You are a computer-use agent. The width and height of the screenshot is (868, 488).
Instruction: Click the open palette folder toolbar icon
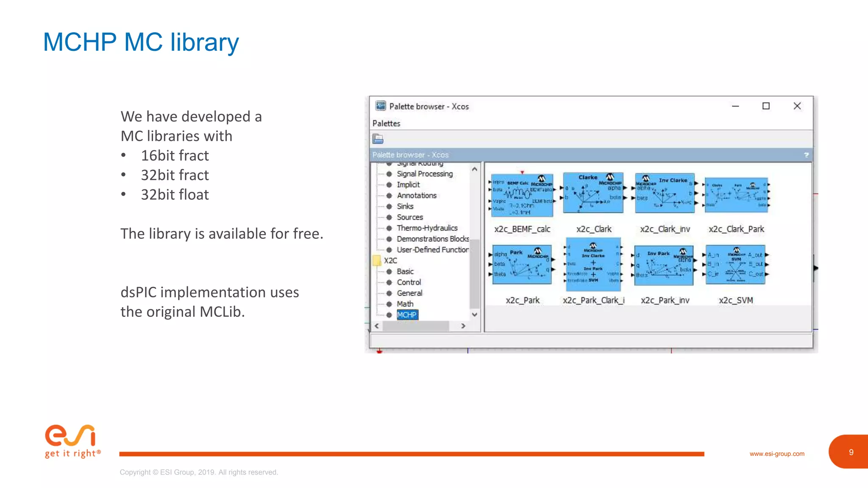(x=378, y=139)
